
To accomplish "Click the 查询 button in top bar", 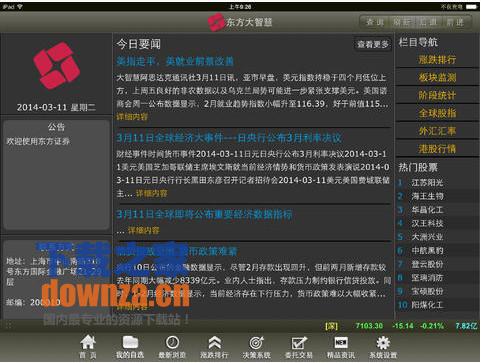I will pos(375,22).
